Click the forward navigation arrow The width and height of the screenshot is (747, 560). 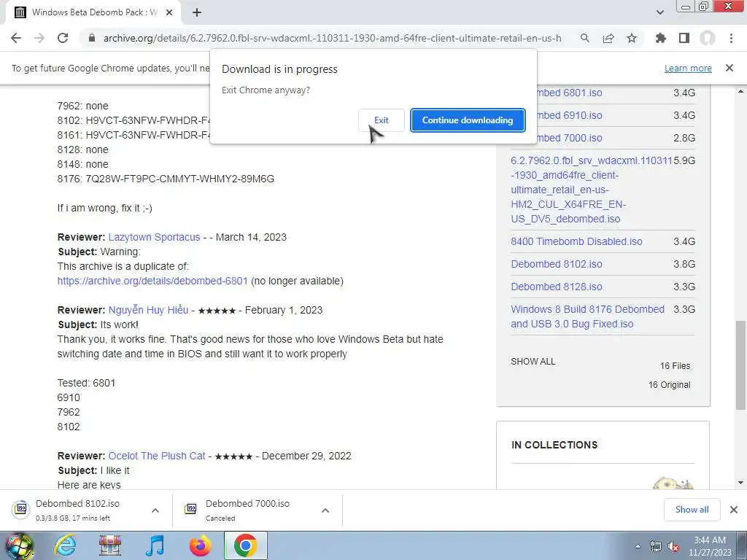(x=39, y=38)
